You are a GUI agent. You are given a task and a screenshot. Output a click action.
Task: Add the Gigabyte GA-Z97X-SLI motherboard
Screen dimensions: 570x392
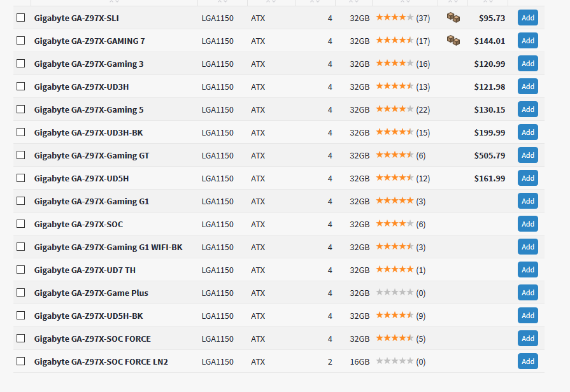[x=528, y=17]
